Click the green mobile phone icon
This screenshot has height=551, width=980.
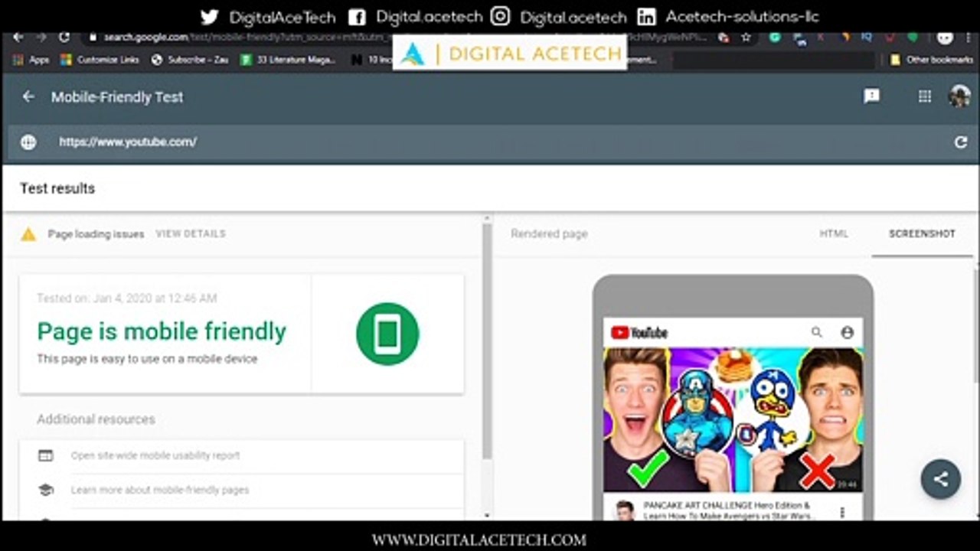tap(387, 334)
